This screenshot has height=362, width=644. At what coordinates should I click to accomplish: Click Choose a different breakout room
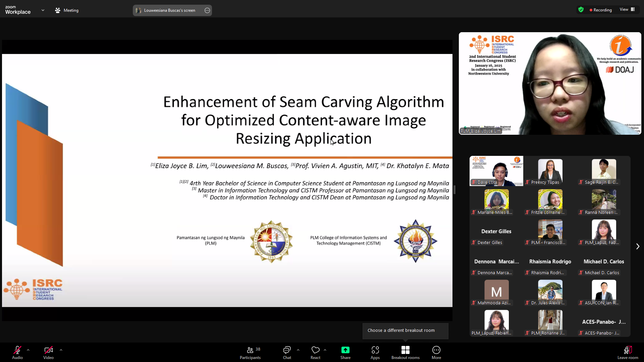(x=401, y=330)
